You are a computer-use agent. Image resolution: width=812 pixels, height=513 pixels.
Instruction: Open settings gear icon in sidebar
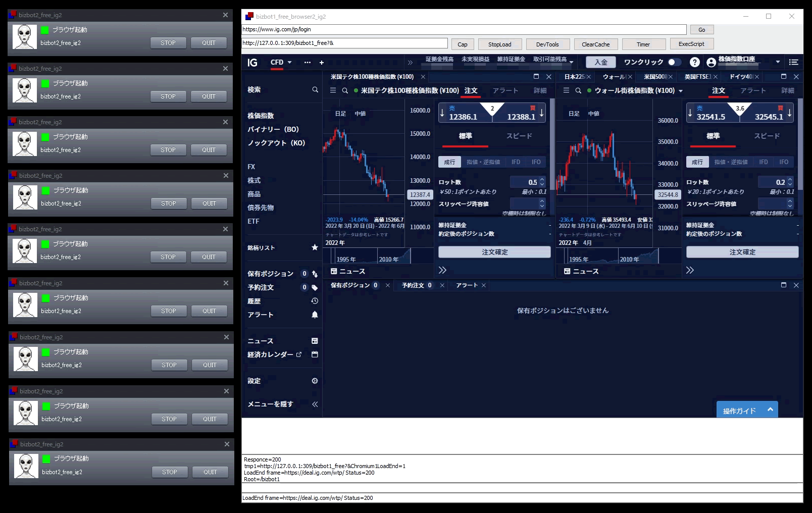315,381
